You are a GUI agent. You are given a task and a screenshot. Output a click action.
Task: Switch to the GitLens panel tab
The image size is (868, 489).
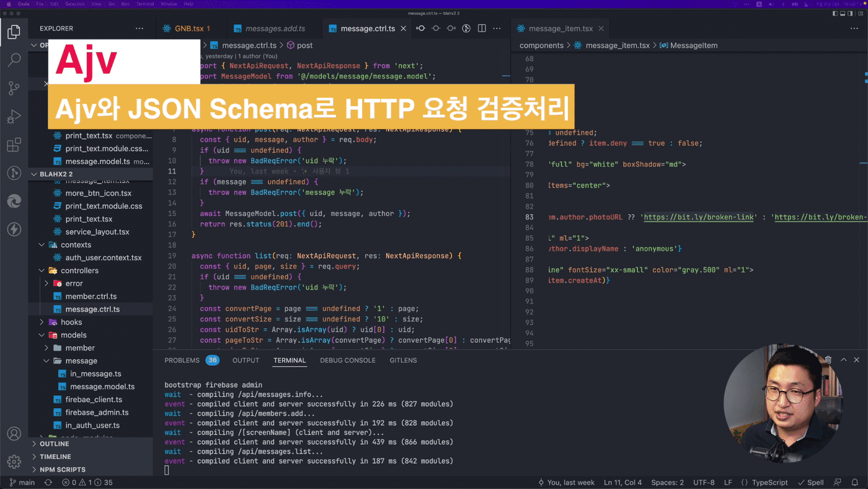(403, 360)
